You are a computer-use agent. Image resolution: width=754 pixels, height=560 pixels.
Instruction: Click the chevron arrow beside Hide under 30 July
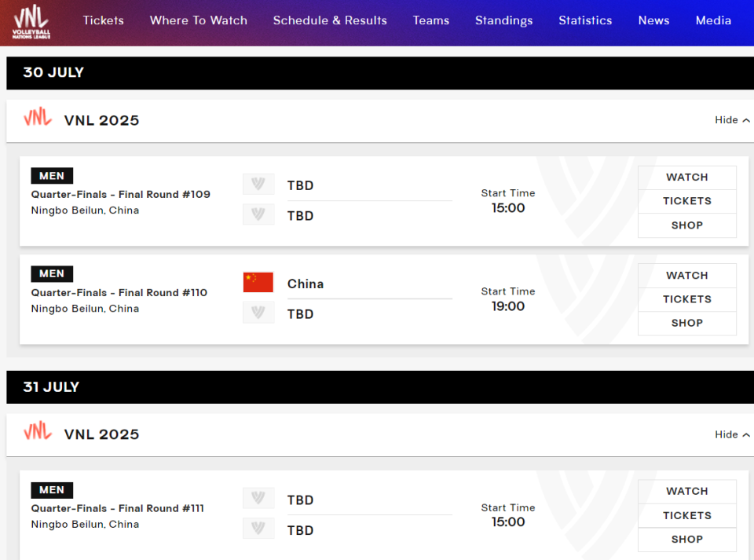[746, 120]
